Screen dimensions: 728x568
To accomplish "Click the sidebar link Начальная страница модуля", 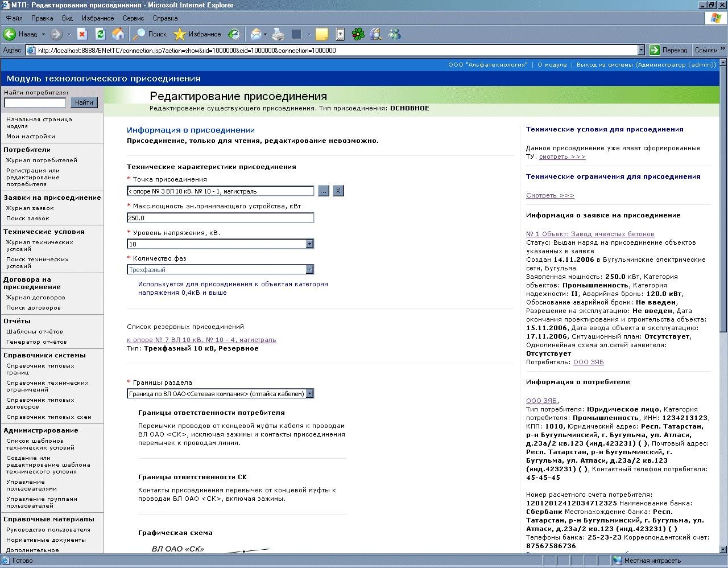I will [39, 123].
